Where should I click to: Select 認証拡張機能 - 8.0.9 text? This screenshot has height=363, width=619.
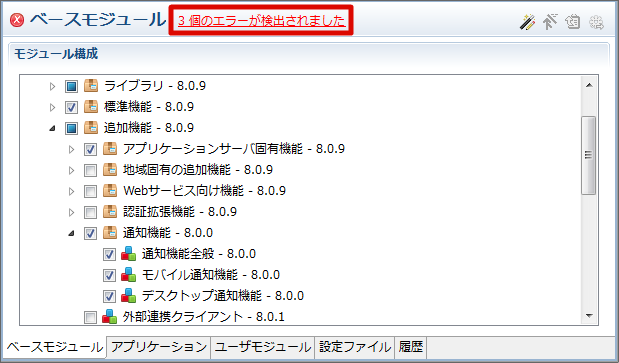point(180,211)
